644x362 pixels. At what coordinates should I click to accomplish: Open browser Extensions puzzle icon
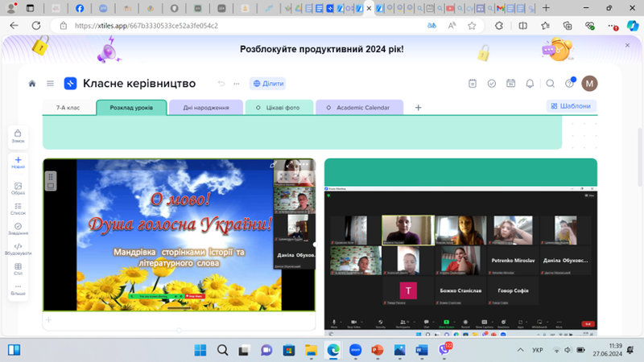[x=499, y=26]
